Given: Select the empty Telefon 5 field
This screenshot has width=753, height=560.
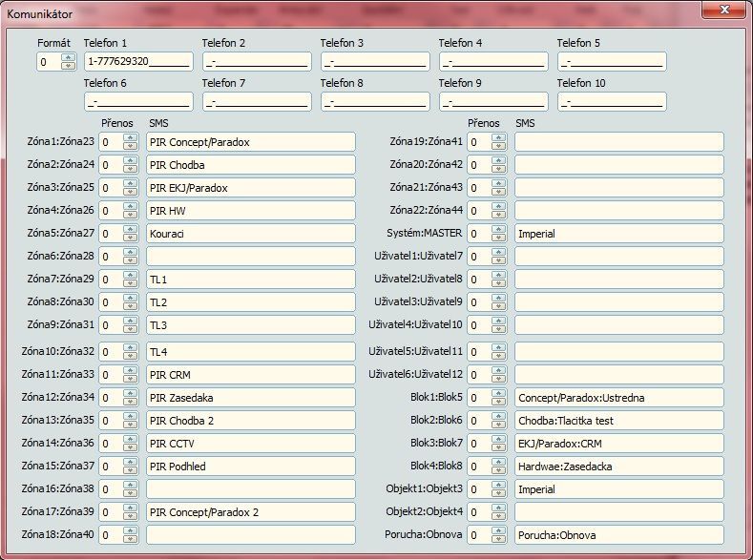Looking at the screenshot, I should [x=611, y=62].
